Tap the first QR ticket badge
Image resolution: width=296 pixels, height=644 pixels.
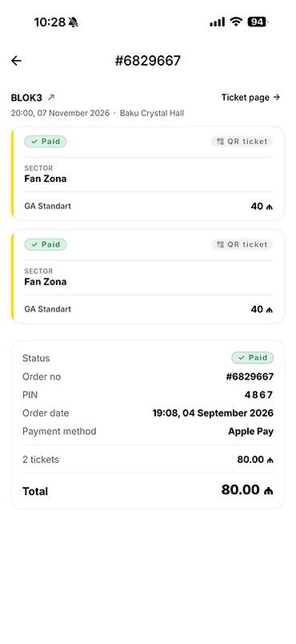(x=242, y=141)
